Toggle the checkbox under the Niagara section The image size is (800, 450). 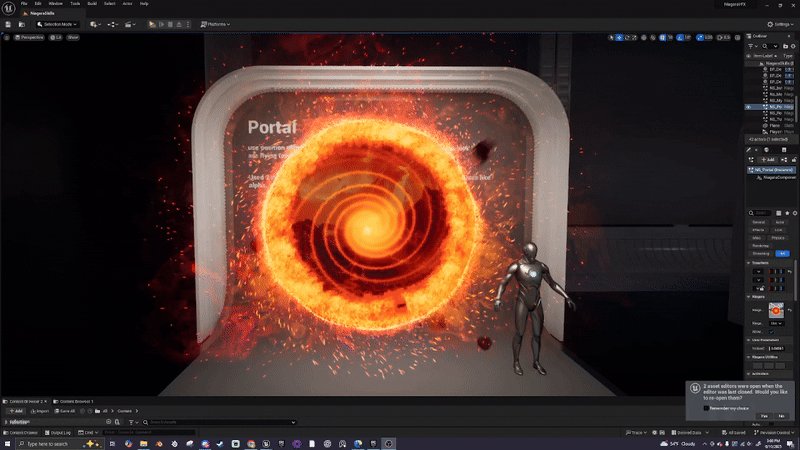771,332
